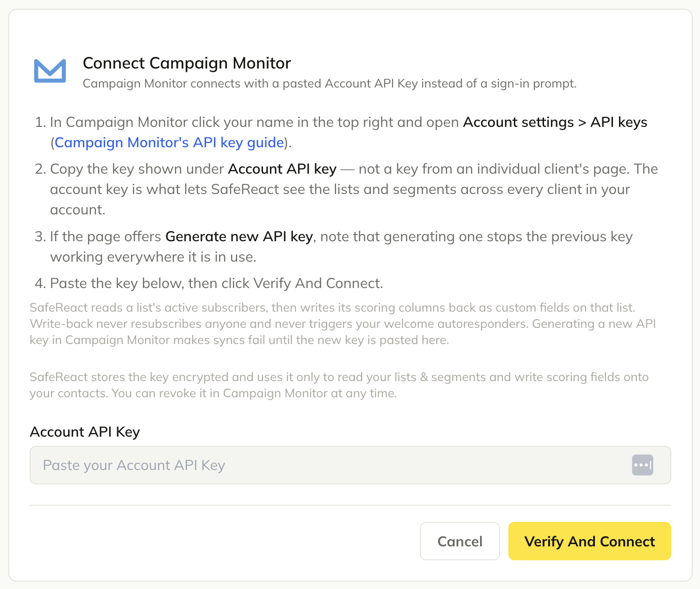This screenshot has height=589, width=700.
Task: Click the 'Account API Key' field label
Action: [x=85, y=432]
